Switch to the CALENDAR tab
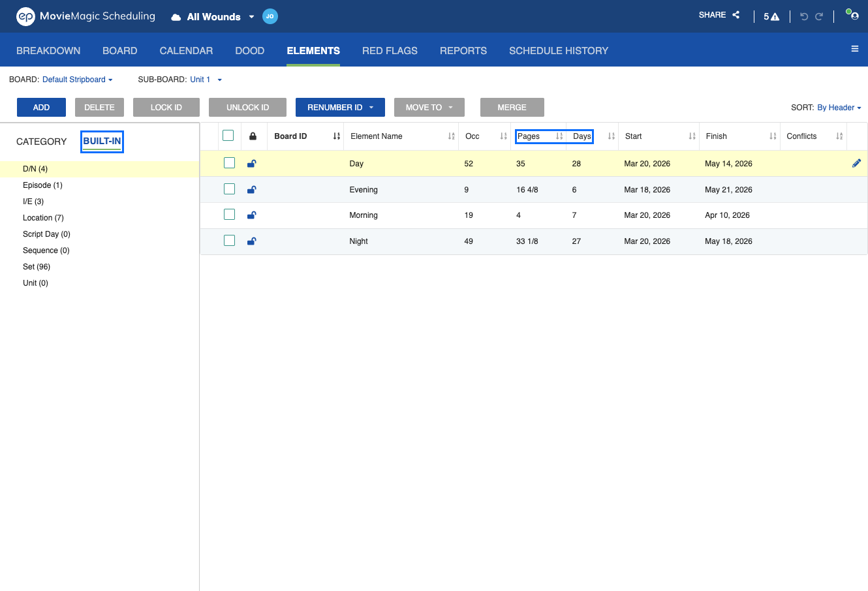The height and width of the screenshot is (591, 868). click(186, 50)
